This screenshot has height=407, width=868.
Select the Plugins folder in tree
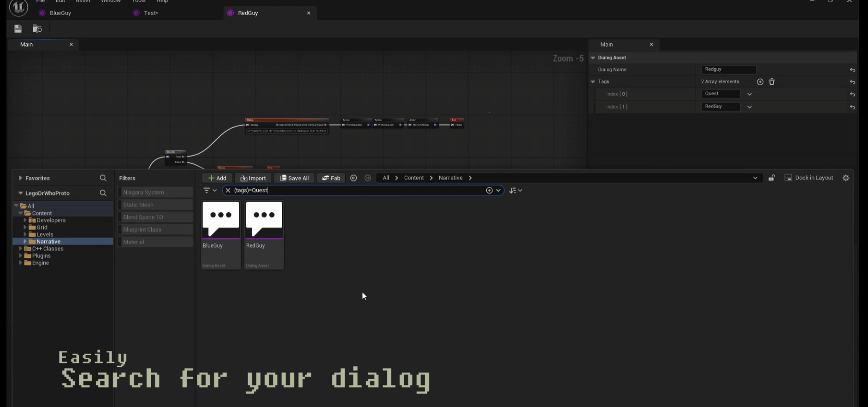41,256
